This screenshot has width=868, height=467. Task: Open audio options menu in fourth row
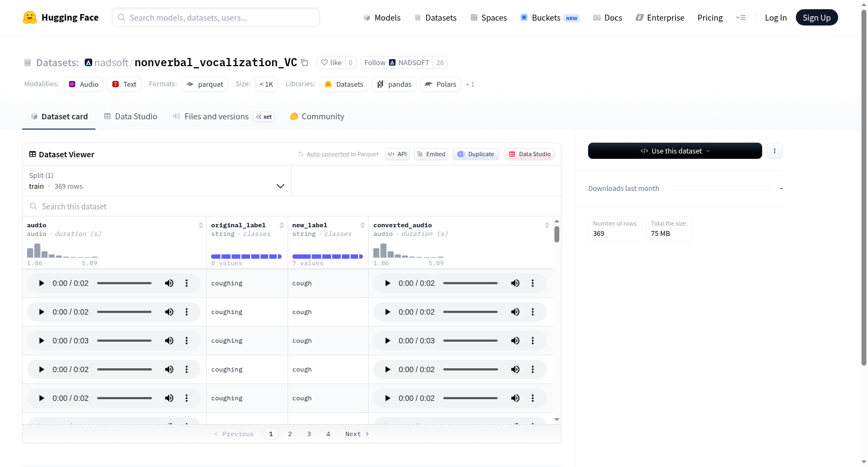187,369
